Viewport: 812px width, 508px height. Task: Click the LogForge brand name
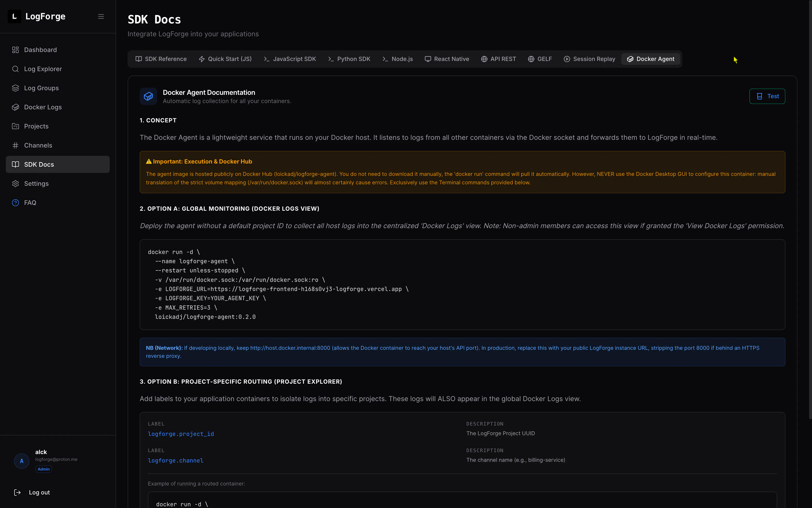pyautogui.click(x=45, y=16)
